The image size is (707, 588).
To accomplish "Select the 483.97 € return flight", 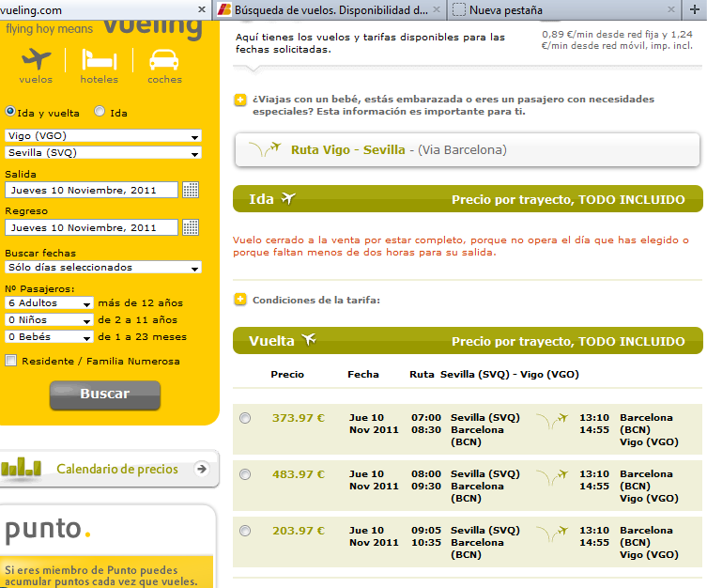I will pos(245,474).
